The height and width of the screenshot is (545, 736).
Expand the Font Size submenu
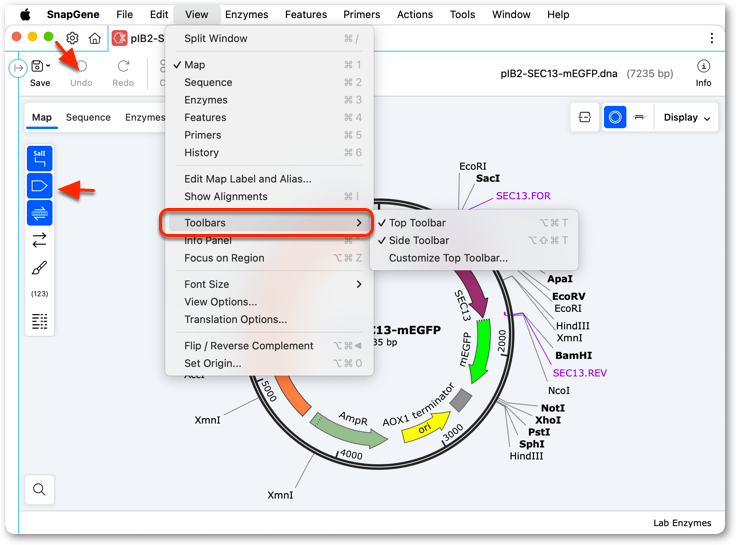[269, 284]
